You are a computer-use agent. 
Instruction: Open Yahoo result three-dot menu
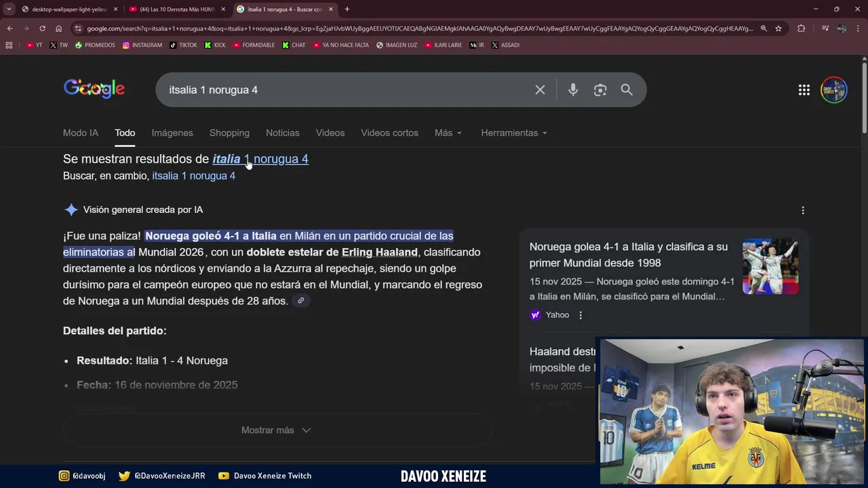point(580,315)
